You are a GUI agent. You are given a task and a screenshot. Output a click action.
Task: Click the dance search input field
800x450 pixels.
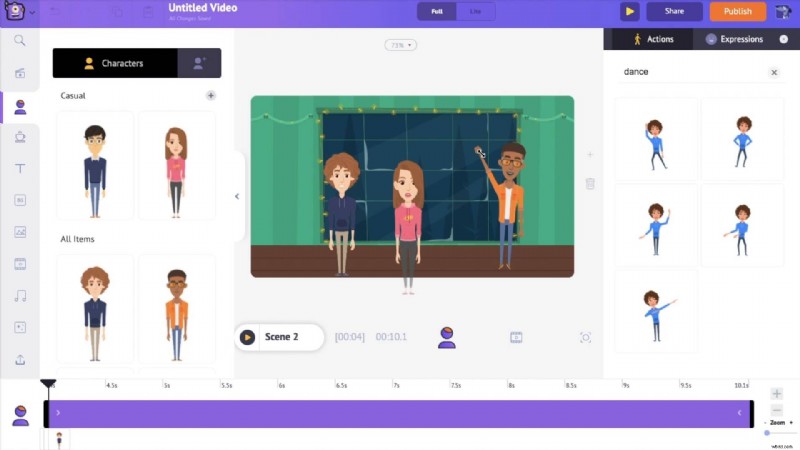click(691, 72)
